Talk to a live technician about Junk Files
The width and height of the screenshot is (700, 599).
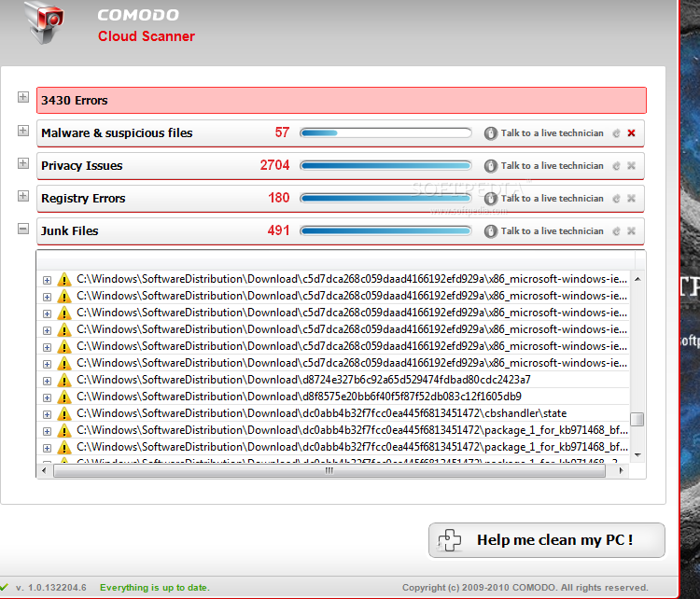(x=552, y=230)
